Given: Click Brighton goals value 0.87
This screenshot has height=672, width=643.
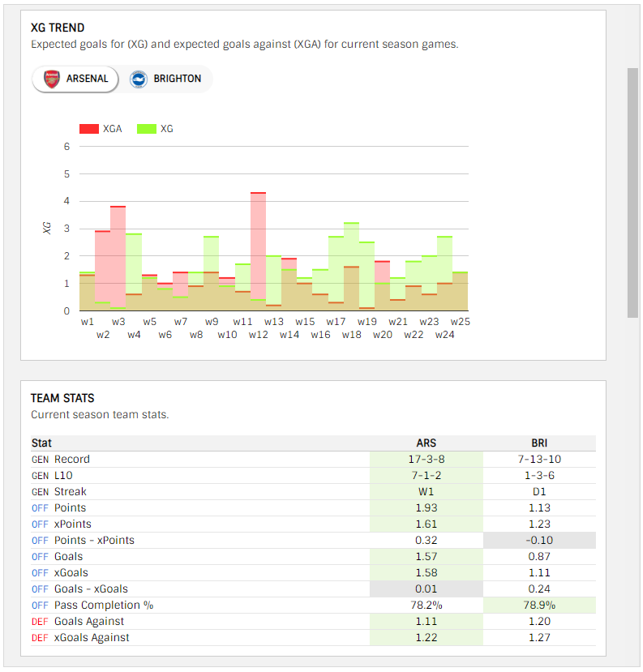Looking at the screenshot, I should [539, 557].
